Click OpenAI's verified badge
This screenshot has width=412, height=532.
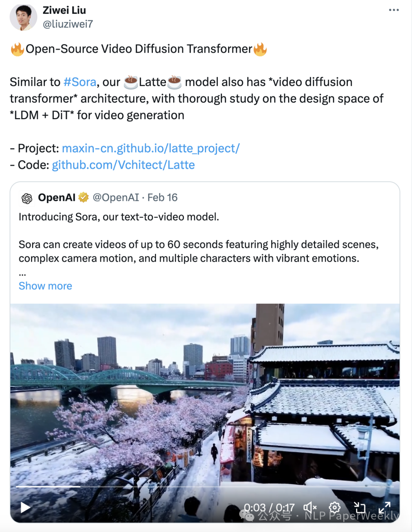[x=82, y=197]
